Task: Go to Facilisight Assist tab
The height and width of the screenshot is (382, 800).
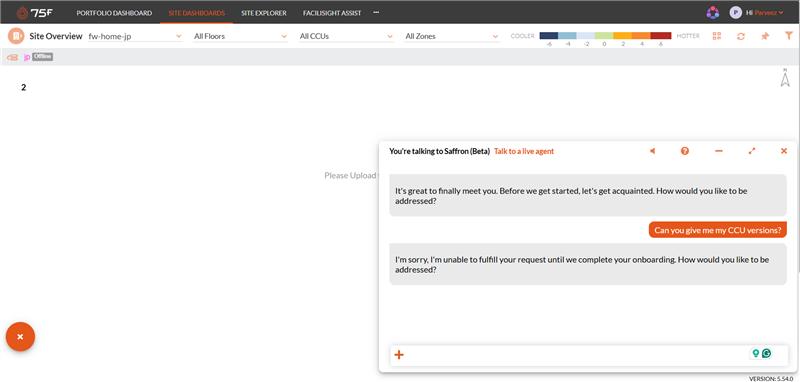Action: tap(332, 13)
